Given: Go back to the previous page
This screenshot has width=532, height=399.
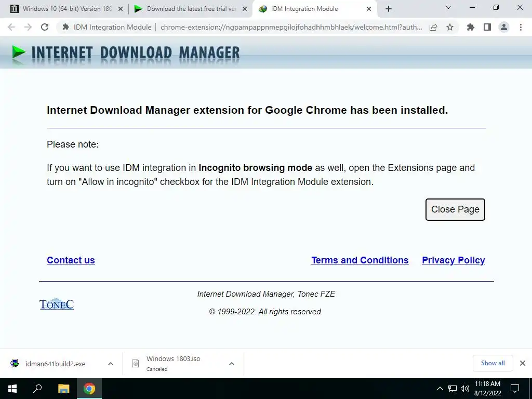Looking at the screenshot, I should tap(11, 27).
